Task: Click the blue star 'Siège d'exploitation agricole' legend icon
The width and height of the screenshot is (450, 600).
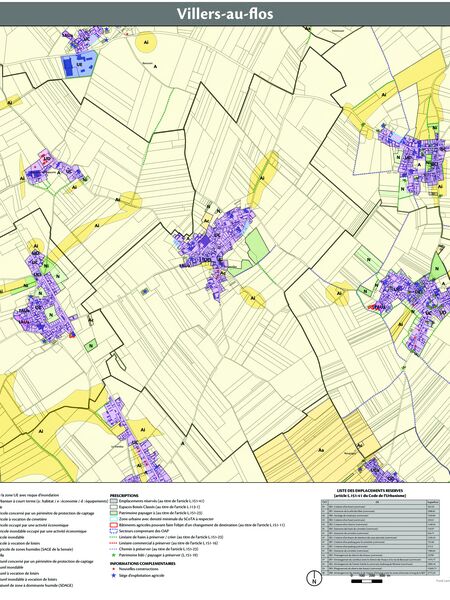Action: [x=113, y=575]
